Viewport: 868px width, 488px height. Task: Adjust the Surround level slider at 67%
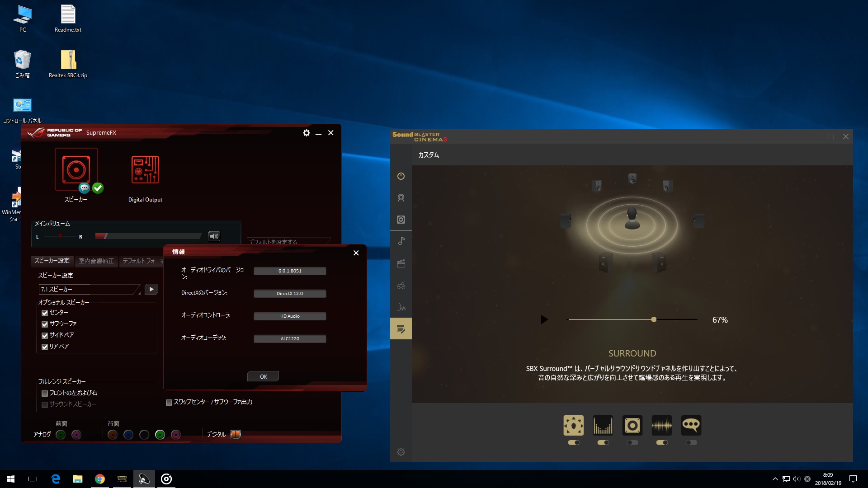tap(654, 319)
